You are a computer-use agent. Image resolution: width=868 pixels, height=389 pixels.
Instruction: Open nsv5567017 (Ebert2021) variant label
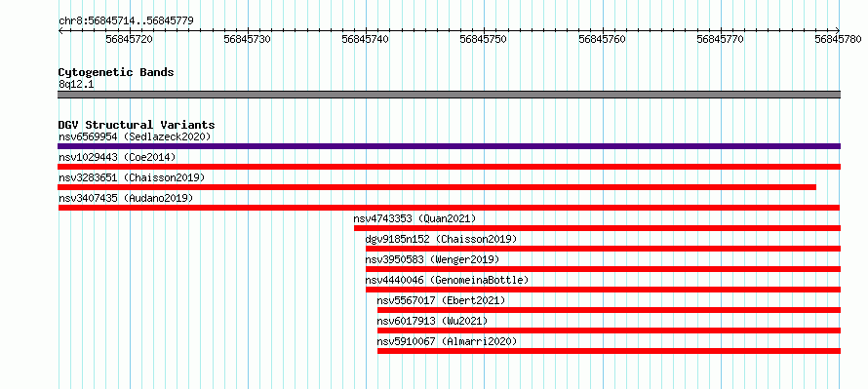click(441, 300)
